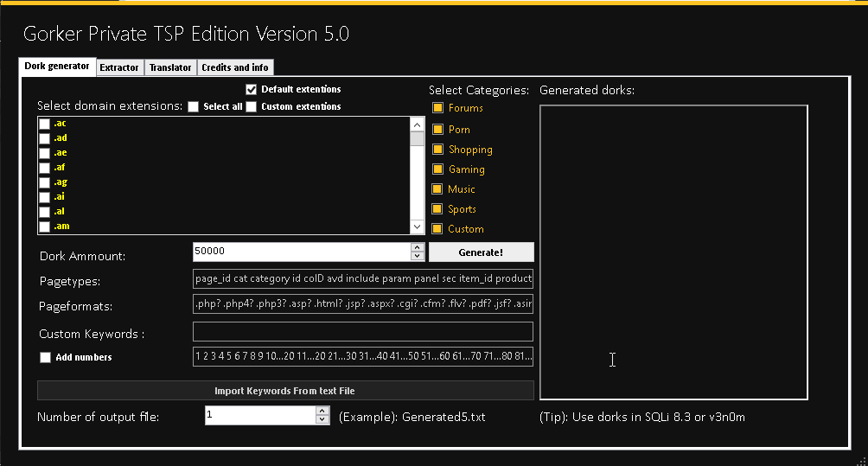The width and height of the screenshot is (868, 466).
Task: Check the .ac domain extension
Action: 45,124
